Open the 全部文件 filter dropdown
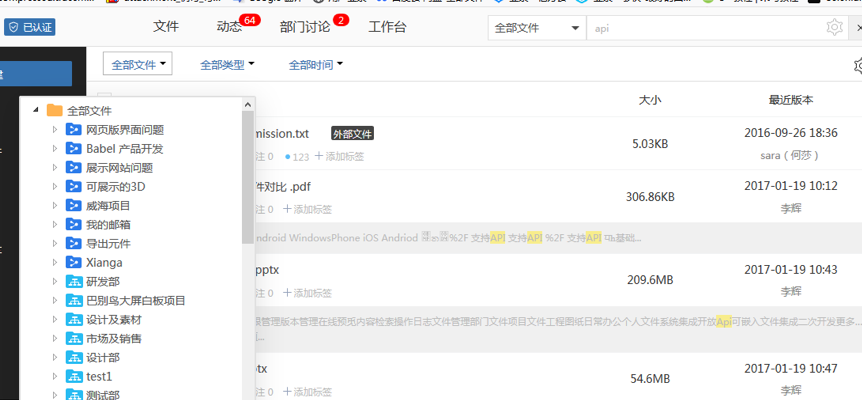The height and width of the screenshot is (400, 862). click(137, 65)
